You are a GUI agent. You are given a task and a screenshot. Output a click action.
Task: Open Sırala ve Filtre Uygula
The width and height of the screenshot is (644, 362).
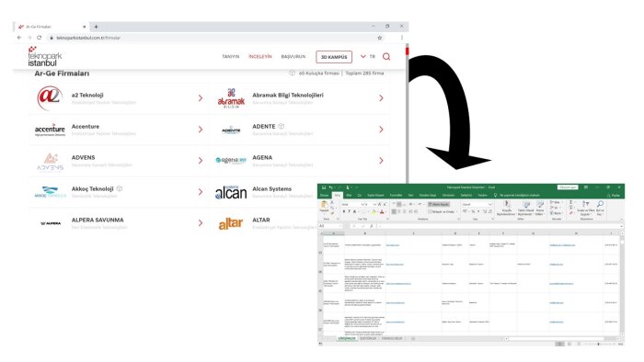(586, 209)
